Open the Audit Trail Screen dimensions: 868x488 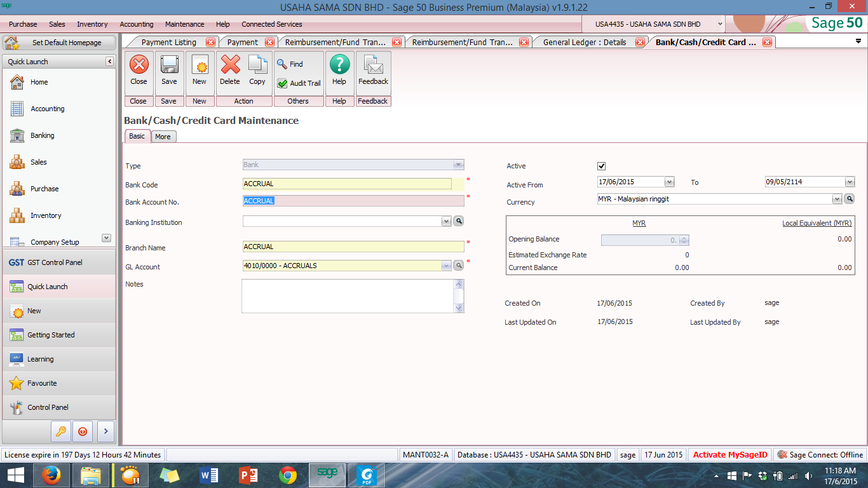299,83
